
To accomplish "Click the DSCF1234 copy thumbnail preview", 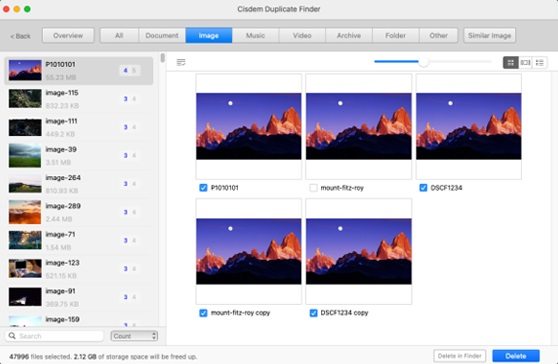I will tap(359, 251).
